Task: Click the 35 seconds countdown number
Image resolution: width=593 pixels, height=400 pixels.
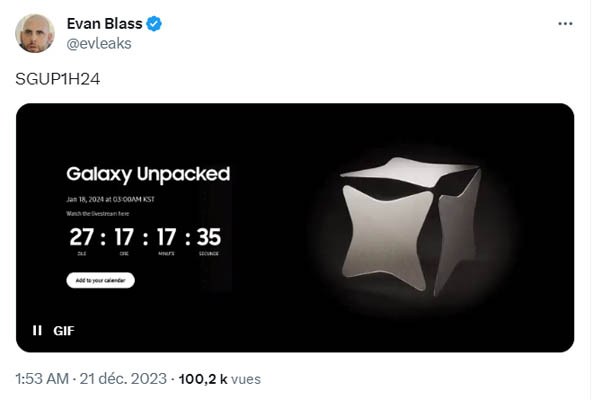Action: click(x=209, y=237)
